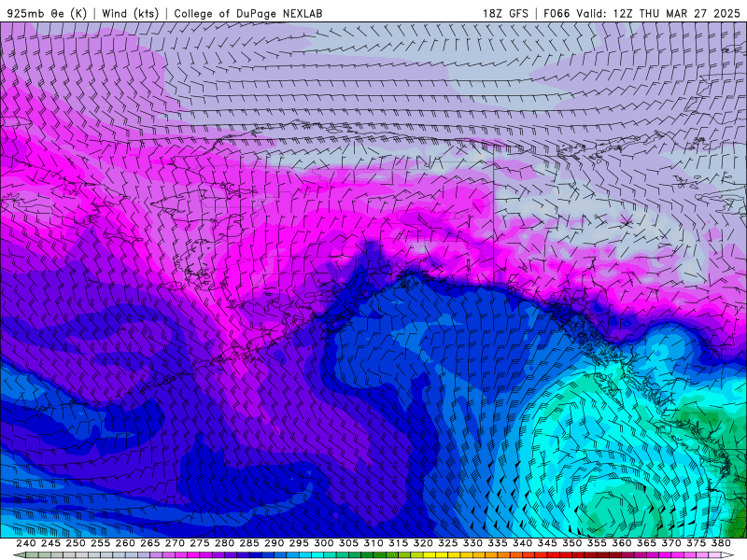Click the left arrow end of color bar

point(20,554)
